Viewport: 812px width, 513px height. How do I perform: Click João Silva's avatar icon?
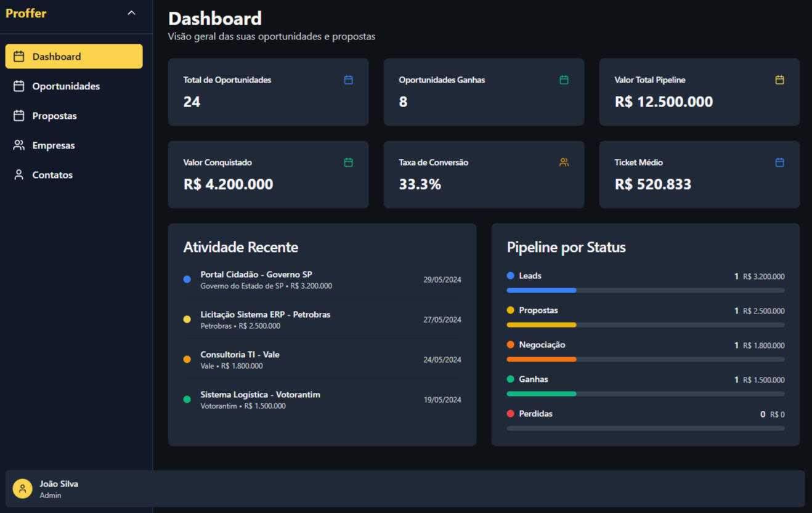[23, 489]
